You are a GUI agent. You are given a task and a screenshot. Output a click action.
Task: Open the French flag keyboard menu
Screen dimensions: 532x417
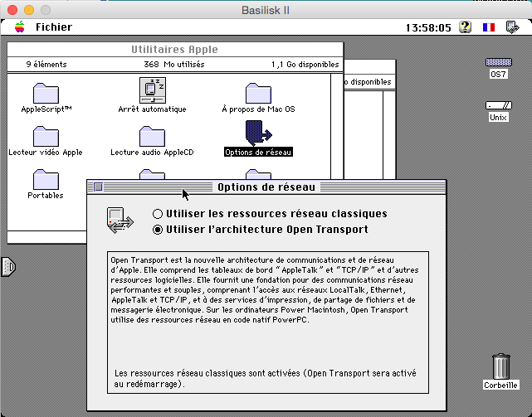489,27
